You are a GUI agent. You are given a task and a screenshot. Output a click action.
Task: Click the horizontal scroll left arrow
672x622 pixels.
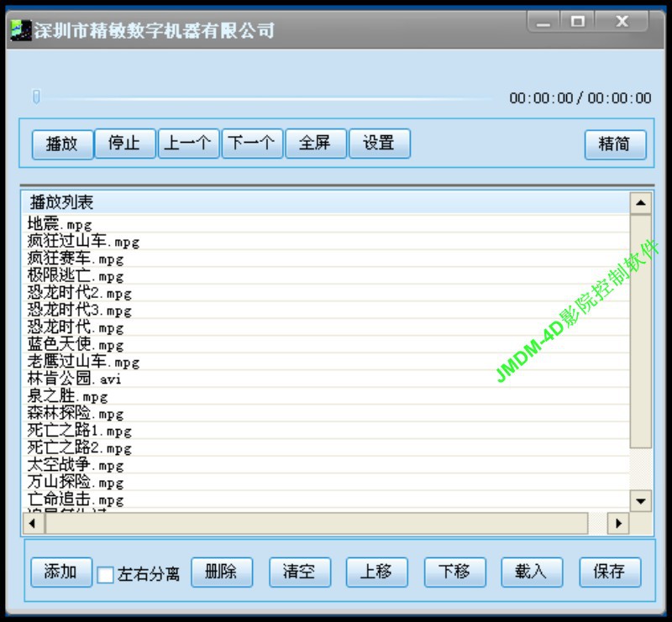[33, 523]
